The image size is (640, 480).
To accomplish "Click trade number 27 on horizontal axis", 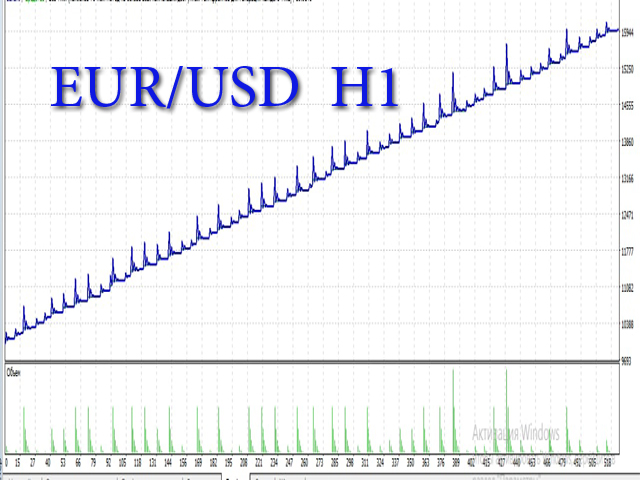I will click(33, 463).
